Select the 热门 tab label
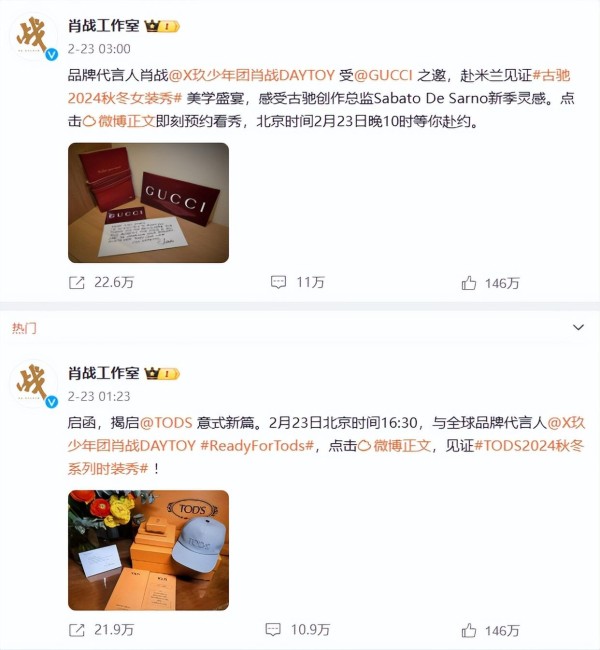The height and width of the screenshot is (650, 600). (24, 328)
